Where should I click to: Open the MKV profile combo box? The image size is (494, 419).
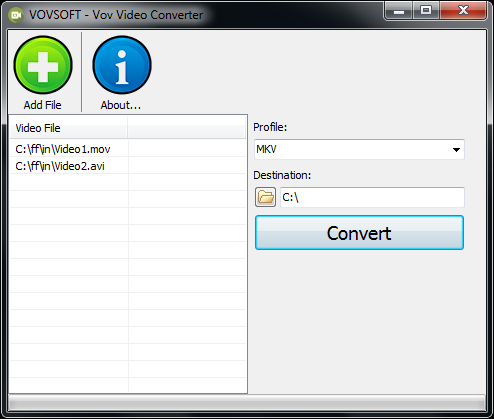359,149
